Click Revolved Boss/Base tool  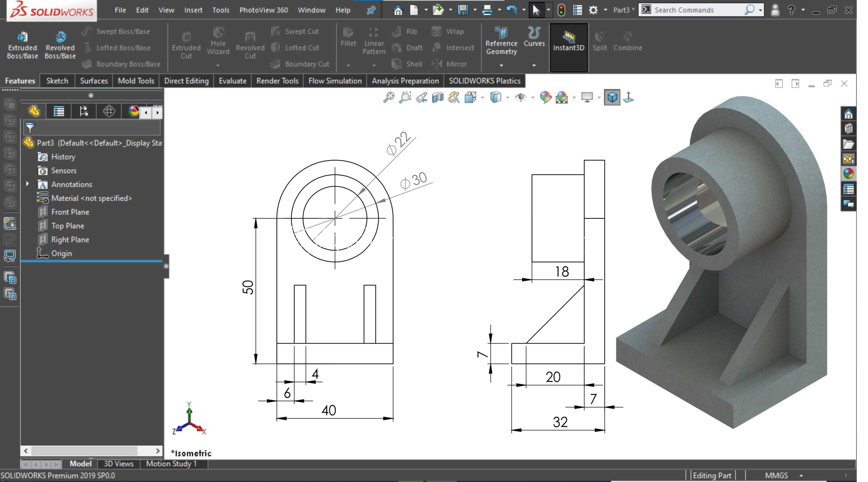[x=60, y=45]
